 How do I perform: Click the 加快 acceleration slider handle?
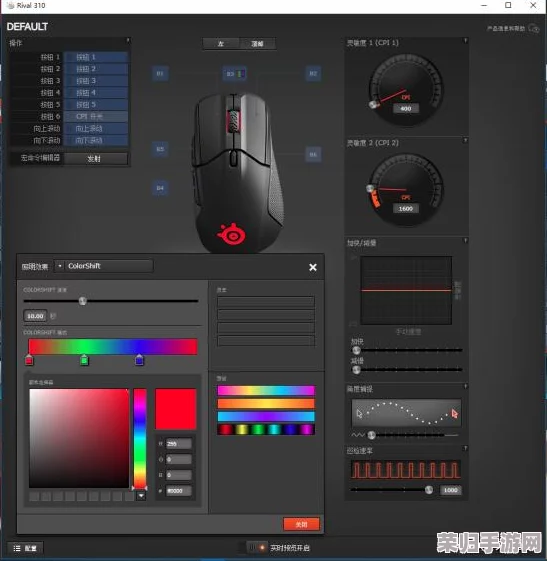pos(356,350)
